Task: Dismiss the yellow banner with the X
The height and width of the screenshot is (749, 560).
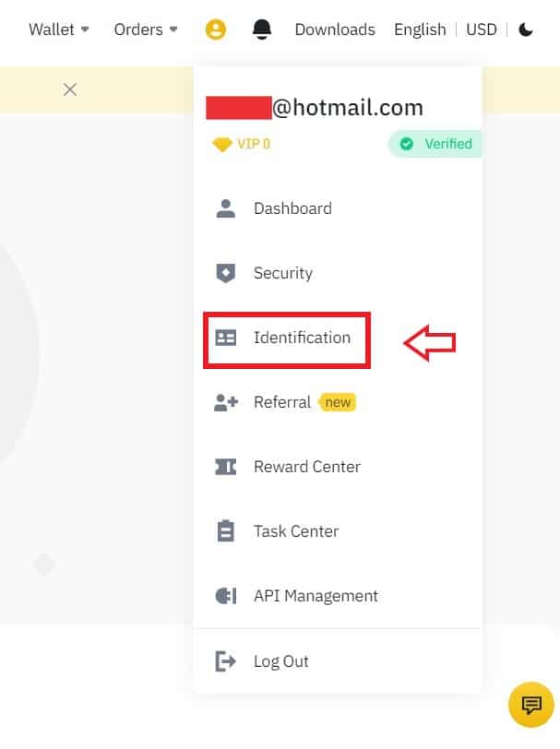Action: [x=70, y=89]
